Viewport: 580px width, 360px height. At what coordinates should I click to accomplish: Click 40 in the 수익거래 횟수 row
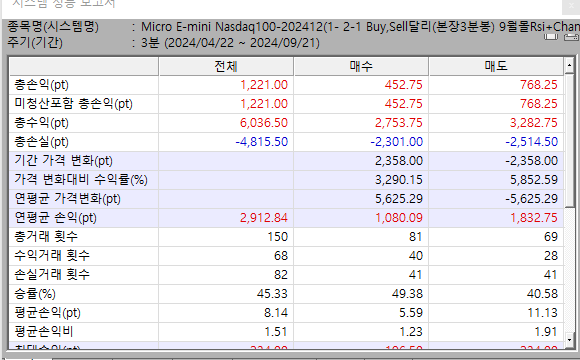[415, 256]
